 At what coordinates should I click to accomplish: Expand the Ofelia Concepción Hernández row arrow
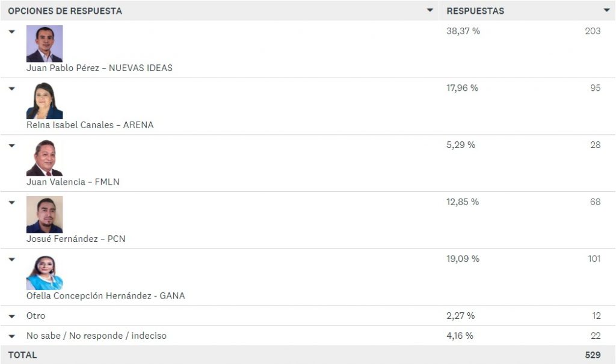[x=12, y=259]
